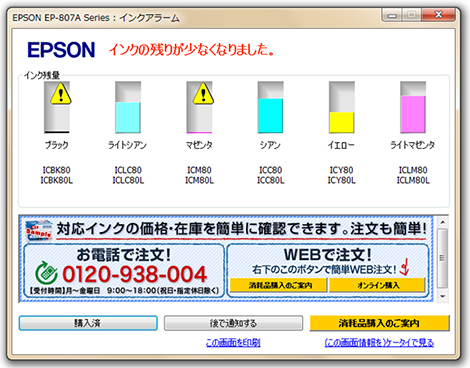Select the cyan ink cartridge gauge
Screen dimensions: 470x368
pyautogui.click(x=270, y=107)
